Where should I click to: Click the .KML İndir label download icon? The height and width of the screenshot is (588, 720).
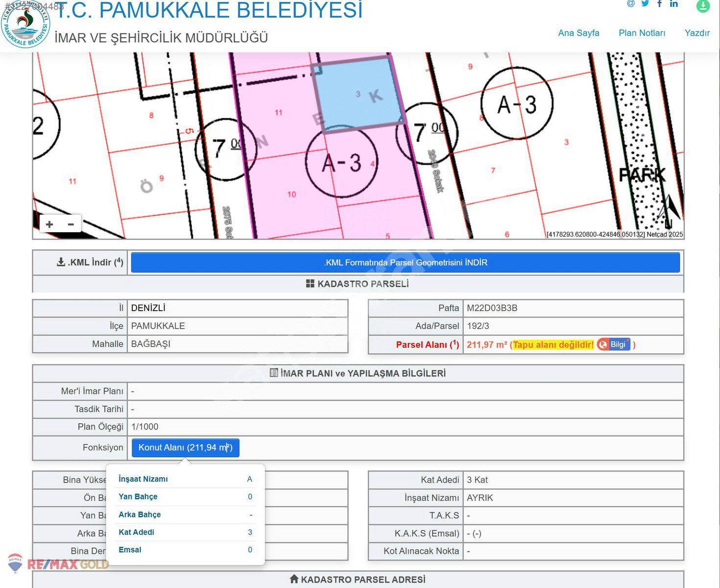[x=61, y=262]
